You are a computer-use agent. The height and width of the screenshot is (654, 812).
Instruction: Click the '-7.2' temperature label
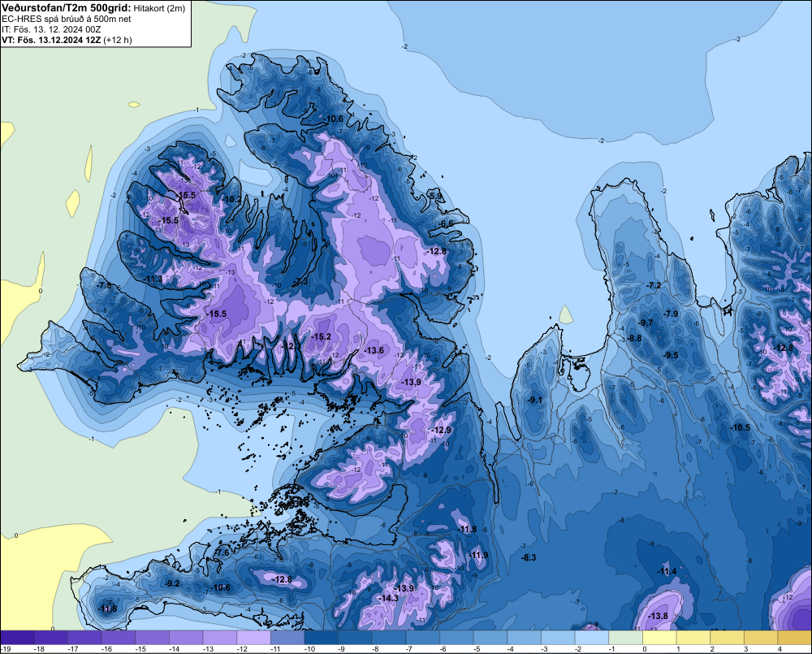tap(654, 285)
